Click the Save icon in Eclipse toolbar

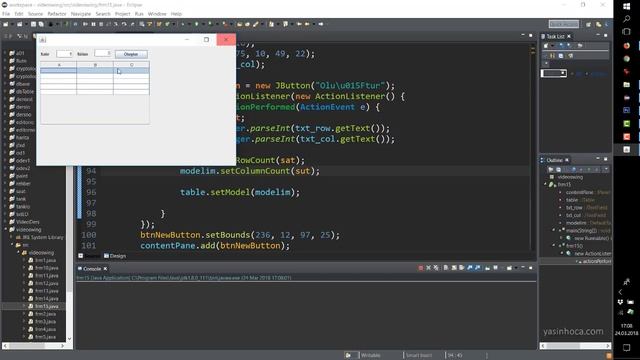click(33, 24)
